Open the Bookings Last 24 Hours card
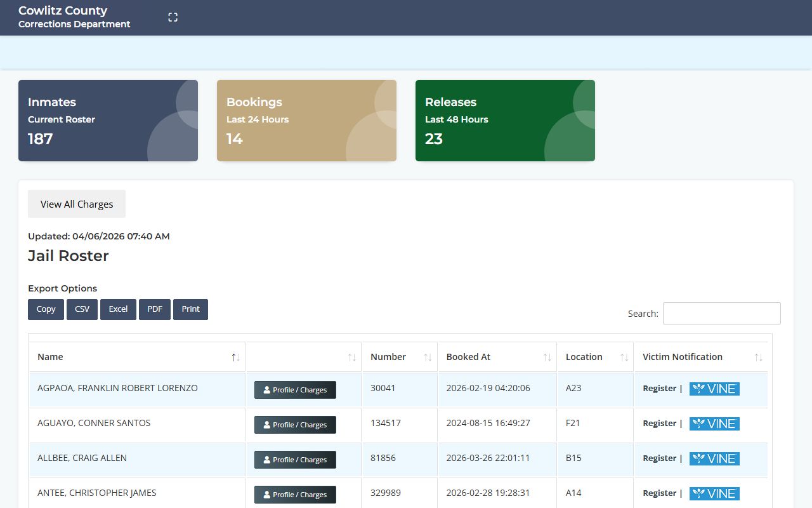The width and height of the screenshot is (812, 508). click(x=306, y=121)
